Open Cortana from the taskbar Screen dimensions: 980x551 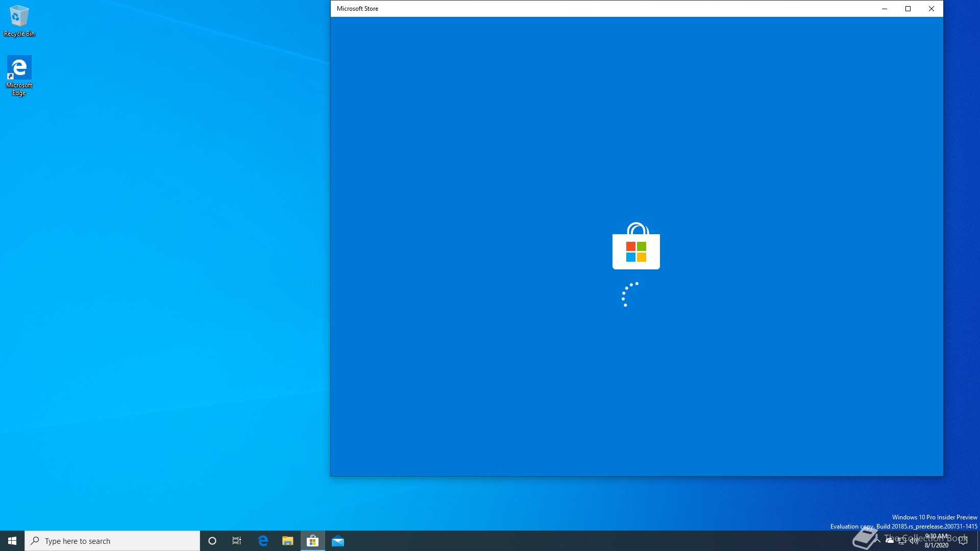click(212, 541)
